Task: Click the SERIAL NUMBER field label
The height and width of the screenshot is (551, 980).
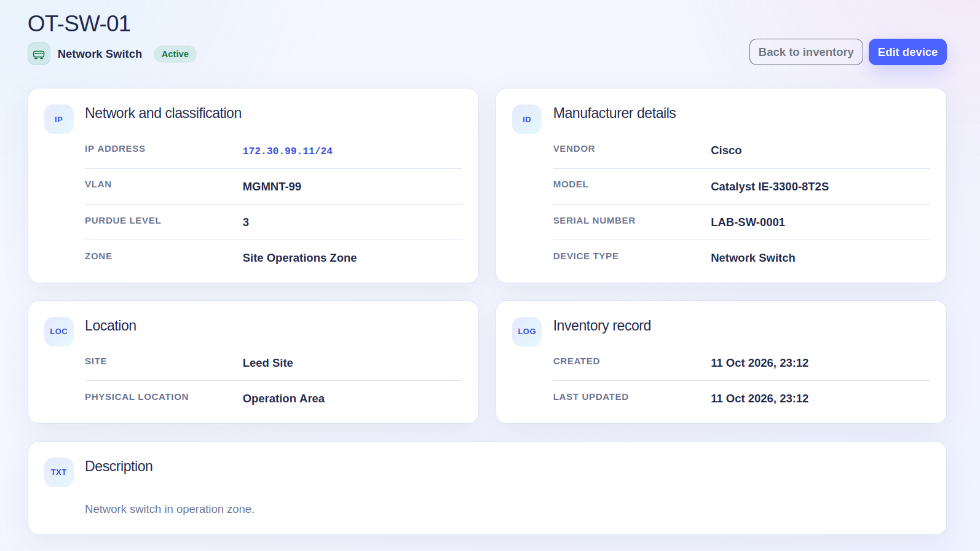Action: point(594,221)
